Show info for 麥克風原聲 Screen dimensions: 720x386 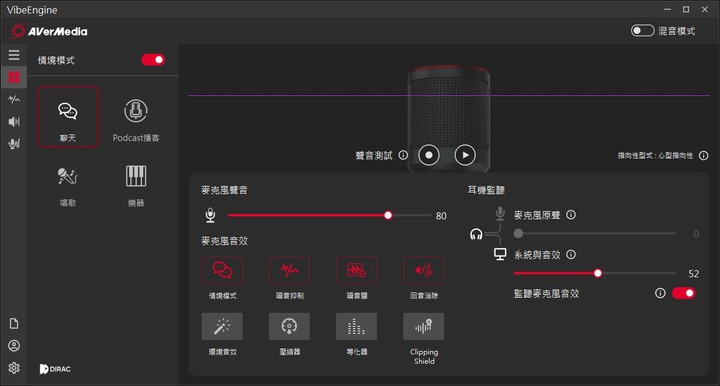(571, 215)
